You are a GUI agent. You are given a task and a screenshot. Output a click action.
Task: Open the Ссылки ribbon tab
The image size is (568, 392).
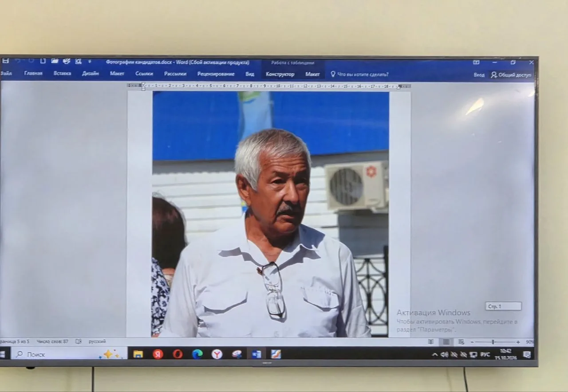pos(144,74)
